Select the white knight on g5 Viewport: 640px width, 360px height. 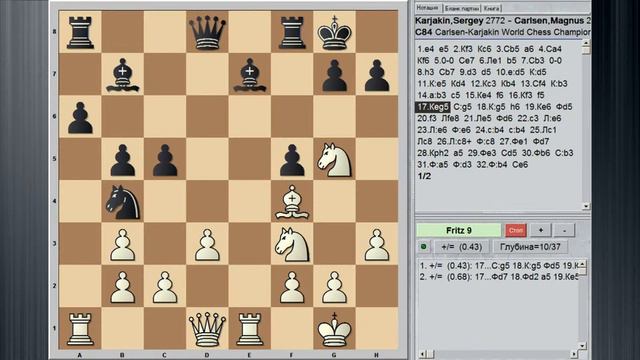(x=334, y=160)
